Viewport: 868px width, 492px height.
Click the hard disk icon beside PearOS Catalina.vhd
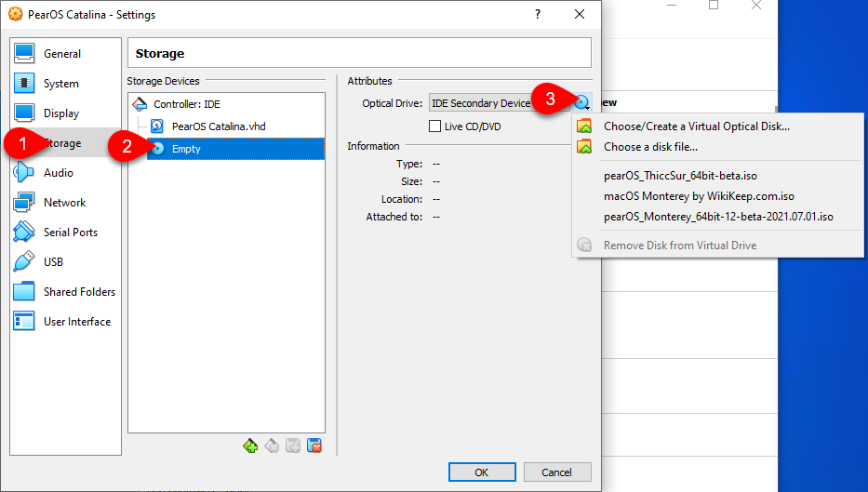(157, 126)
